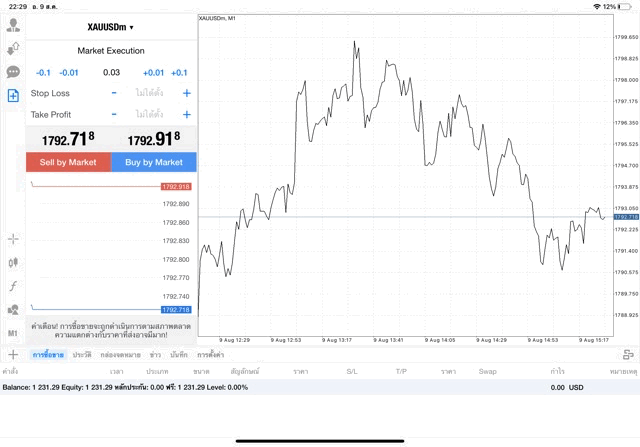Increase volume by +0.01

click(153, 72)
